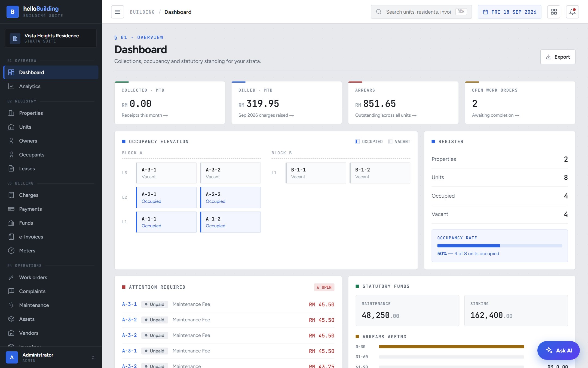Click the BUILDING breadcrumb
Screen dimensions: 588x368
tap(142, 12)
